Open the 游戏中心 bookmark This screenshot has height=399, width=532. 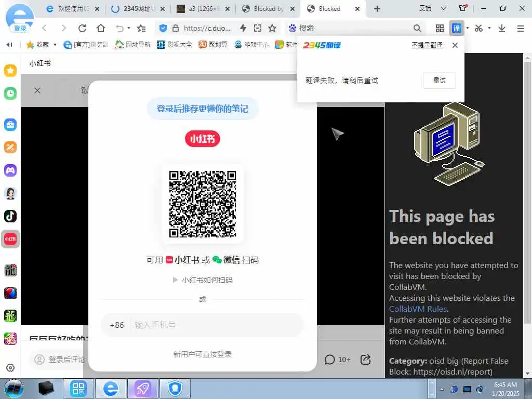(251, 45)
